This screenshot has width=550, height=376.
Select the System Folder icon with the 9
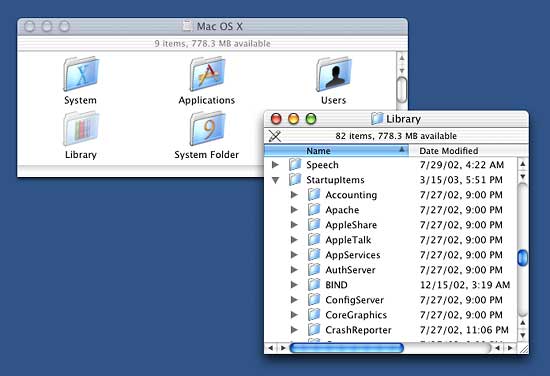[207, 129]
